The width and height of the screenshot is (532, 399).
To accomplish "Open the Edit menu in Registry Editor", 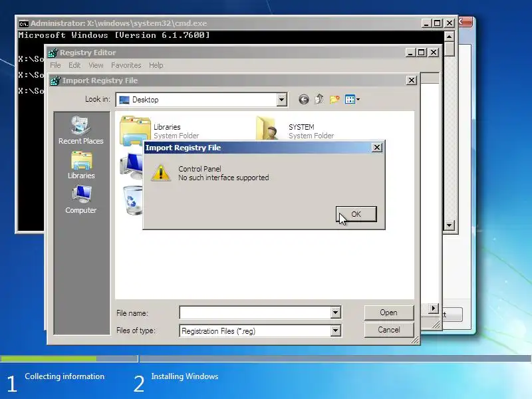I will click(74, 65).
